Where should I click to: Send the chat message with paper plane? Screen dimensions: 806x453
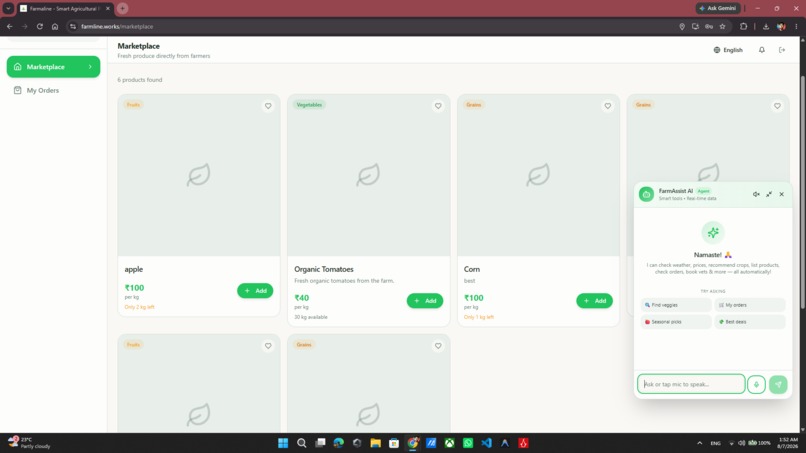click(x=778, y=384)
